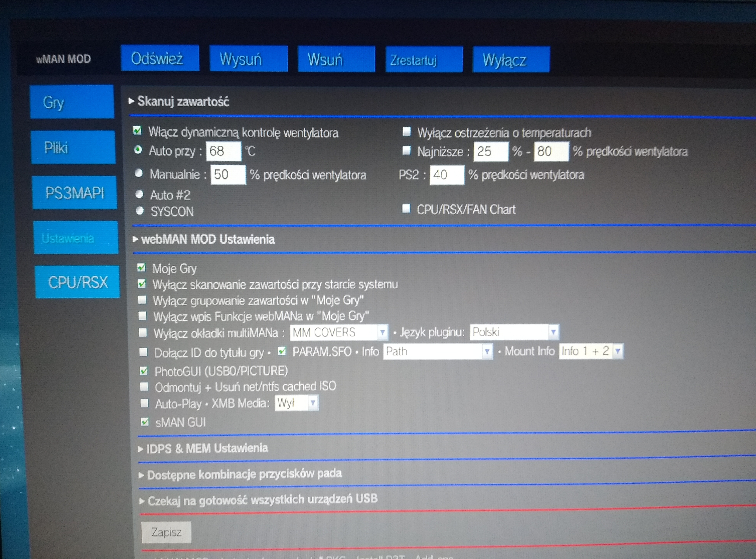Image resolution: width=756 pixels, height=559 pixels.
Task: Toggle the PhotoGUI (USB0/PICTURE) checkbox
Action: [x=144, y=371]
